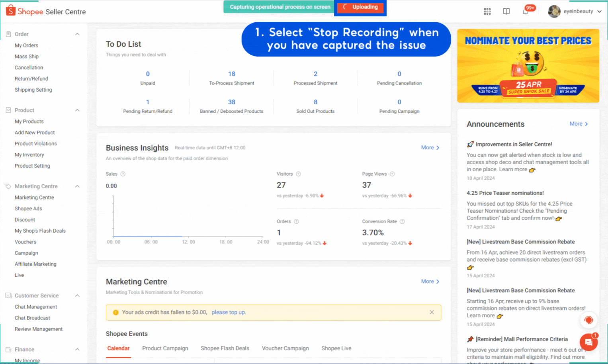Click the Uploading status pill

360,7
